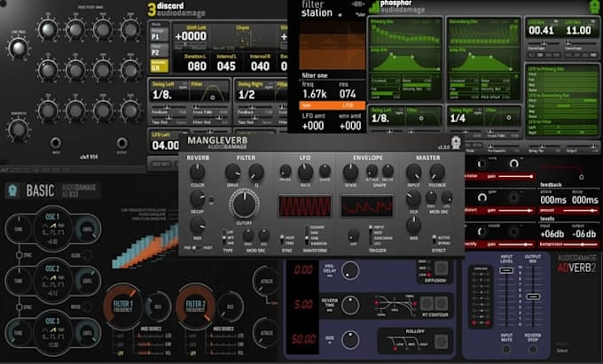Screen dimensions: 603x364
Task: Click the Filterstation res 074 value
Action: [348, 94]
